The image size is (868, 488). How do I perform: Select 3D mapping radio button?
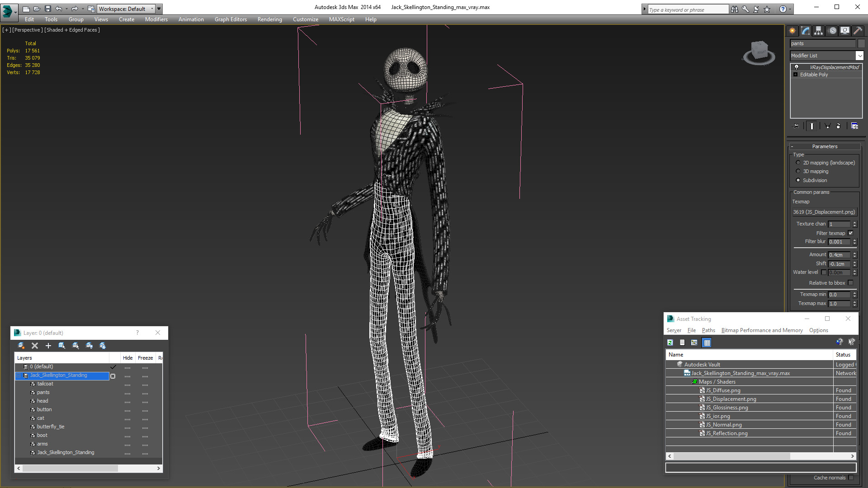click(x=798, y=171)
